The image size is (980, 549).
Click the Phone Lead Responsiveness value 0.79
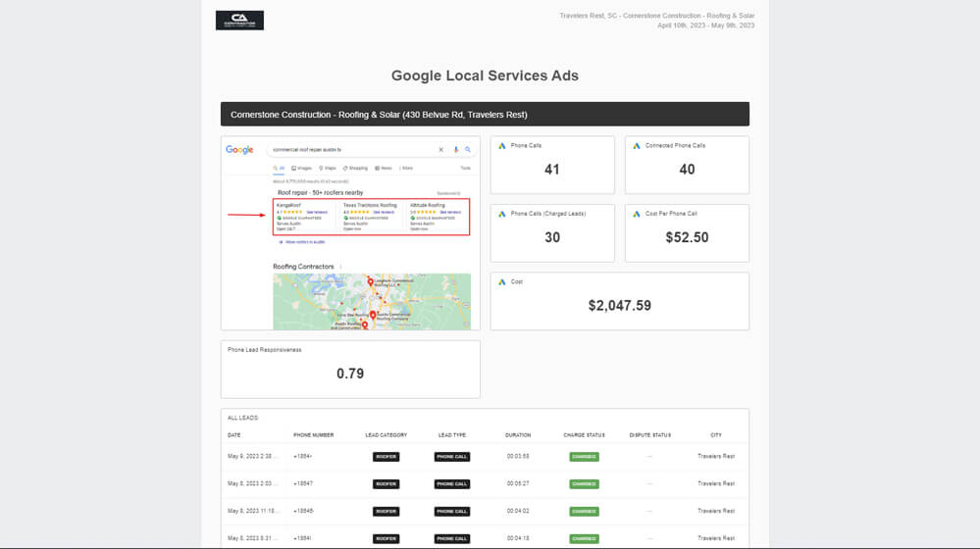pos(350,374)
